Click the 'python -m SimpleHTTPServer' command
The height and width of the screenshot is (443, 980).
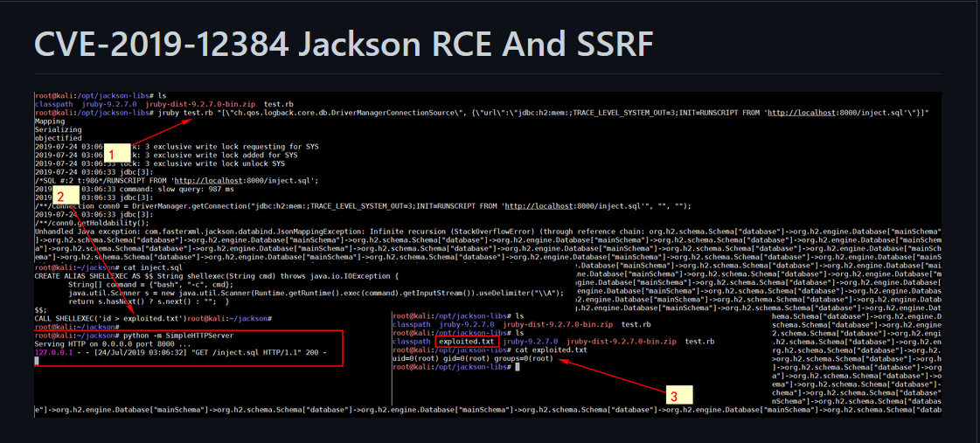(x=178, y=336)
